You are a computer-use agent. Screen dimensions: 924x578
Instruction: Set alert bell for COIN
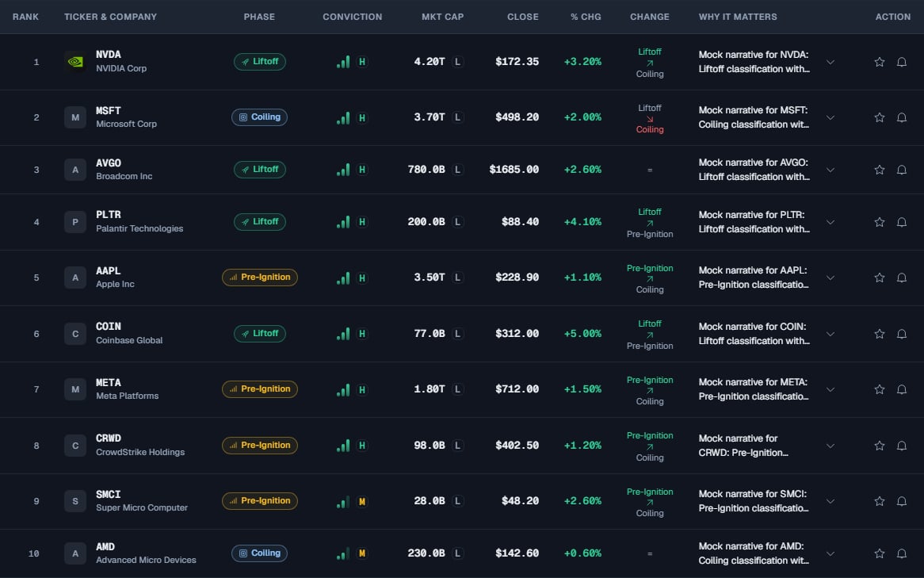(x=902, y=334)
